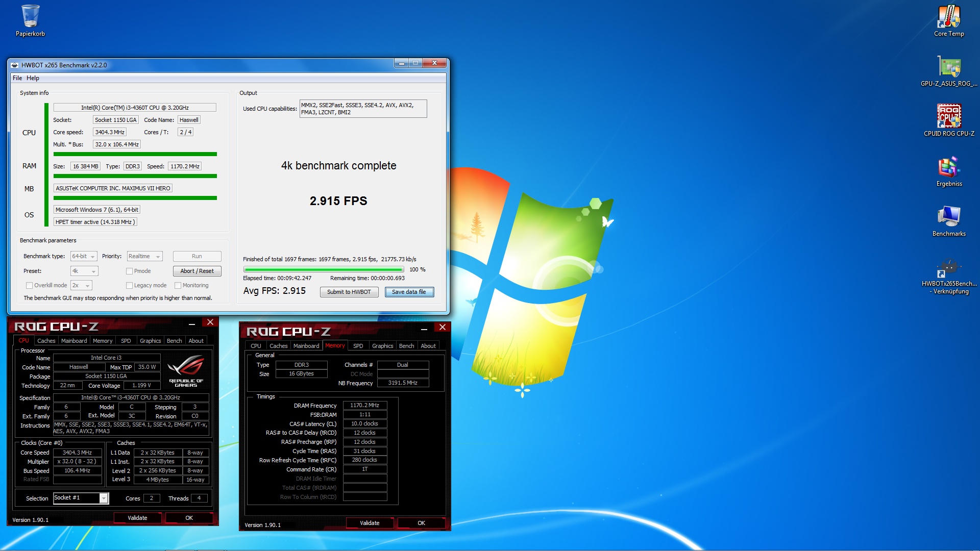
Task: Open Bench tab in Memory CPU-Z window
Action: pos(406,346)
